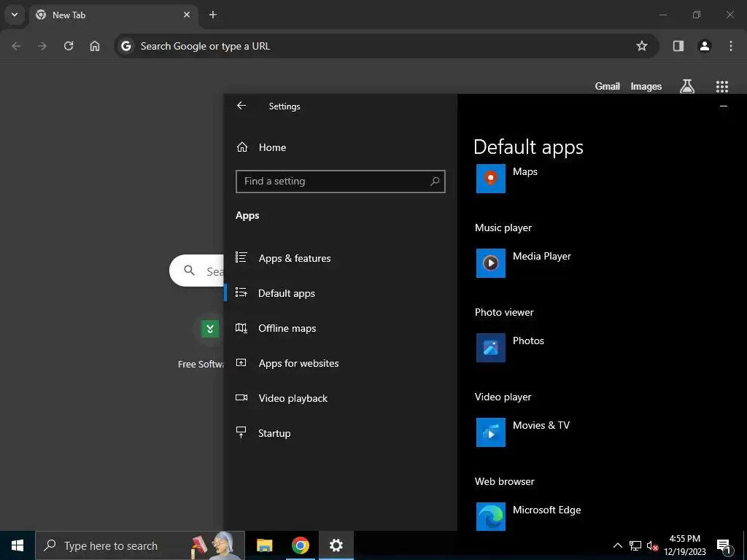The image size is (747, 560).
Task: Click the Movies & TV app icon
Action: (491, 432)
